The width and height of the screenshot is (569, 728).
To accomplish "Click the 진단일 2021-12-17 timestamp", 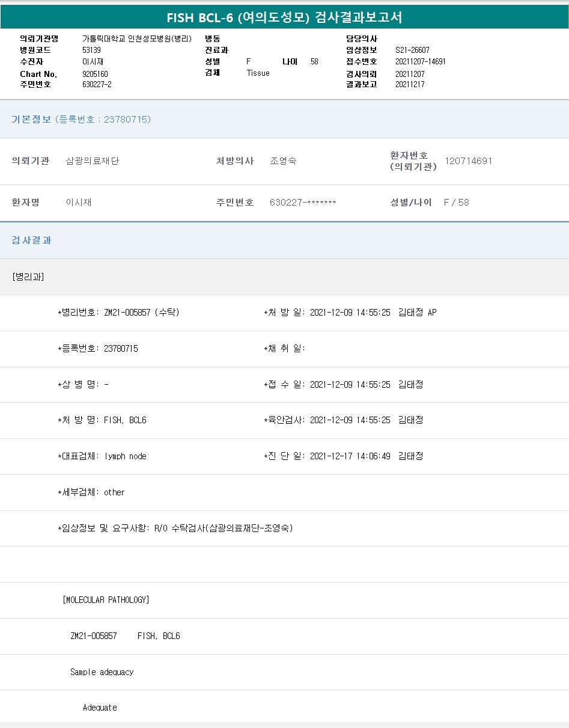I will pyautogui.click(x=350, y=456).
